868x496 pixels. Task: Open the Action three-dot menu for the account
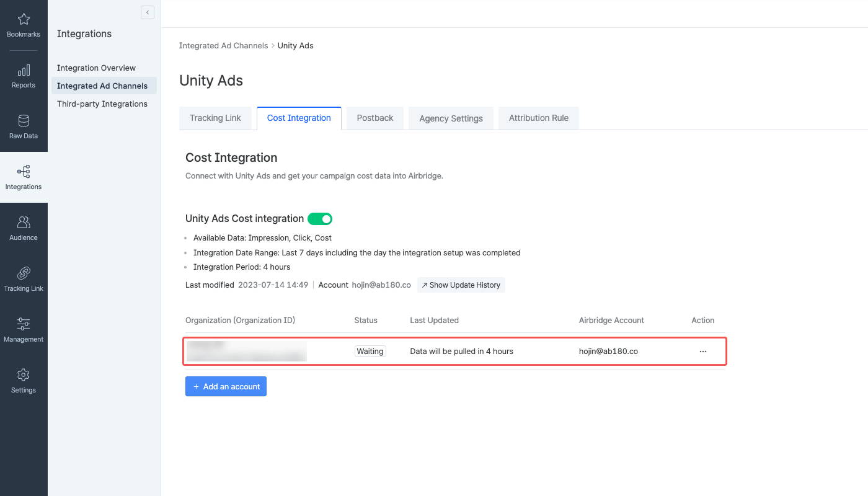coord(702,351)
